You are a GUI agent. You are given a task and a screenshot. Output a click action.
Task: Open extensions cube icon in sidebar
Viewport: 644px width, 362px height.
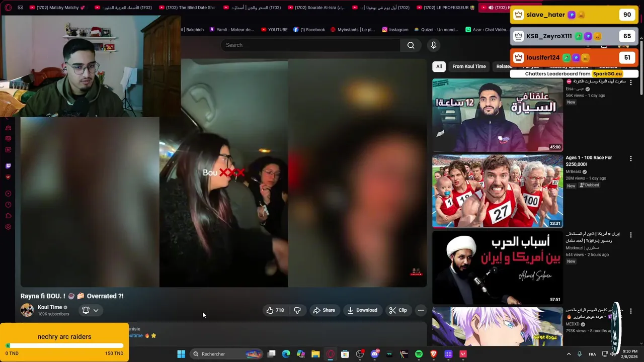pos(8,216)
